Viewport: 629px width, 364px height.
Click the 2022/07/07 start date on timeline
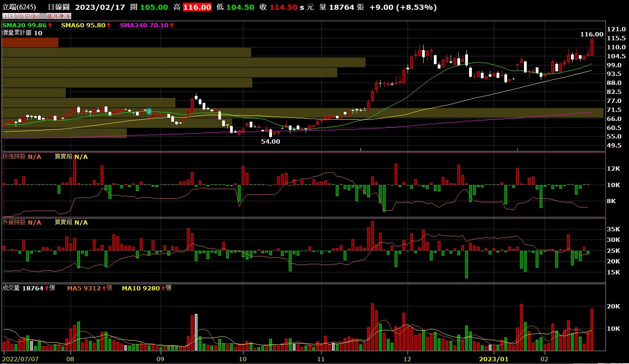click(20, 359)
